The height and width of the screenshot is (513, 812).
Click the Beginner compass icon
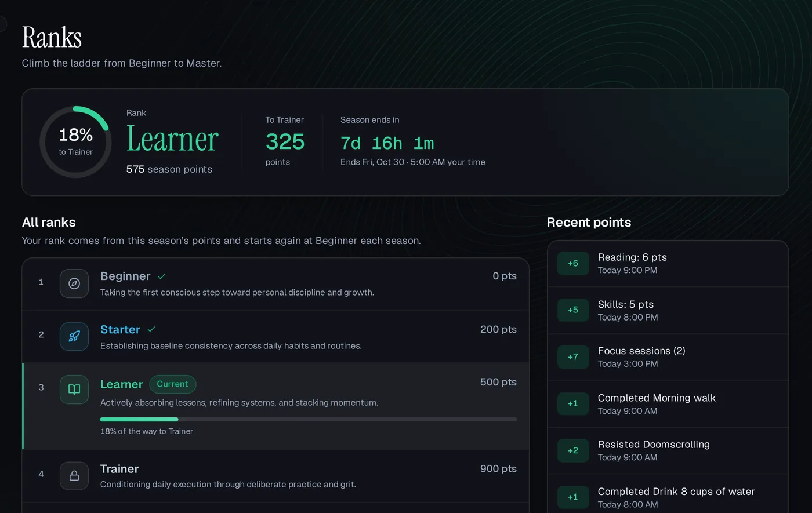(x=74, y=283)
